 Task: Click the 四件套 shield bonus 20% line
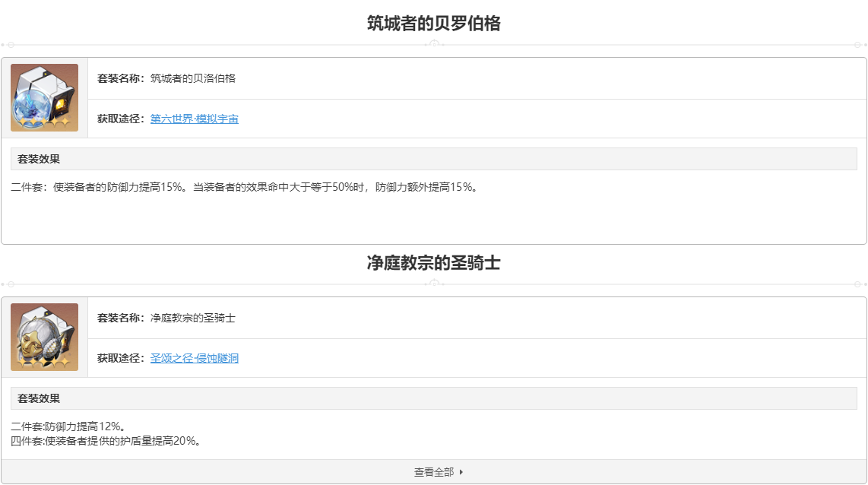pyautogui.click(x=106, y=441)
